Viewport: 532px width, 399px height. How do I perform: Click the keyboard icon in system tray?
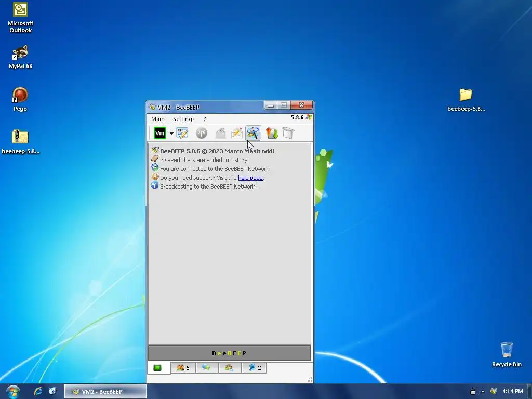click(x=473, y=392)
